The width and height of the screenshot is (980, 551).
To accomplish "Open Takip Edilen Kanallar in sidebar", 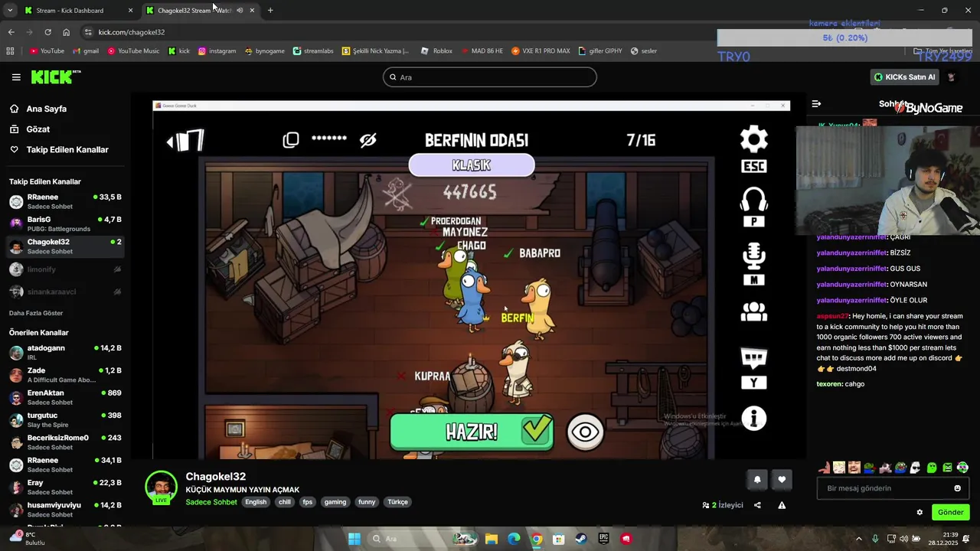I will (67, 150).
